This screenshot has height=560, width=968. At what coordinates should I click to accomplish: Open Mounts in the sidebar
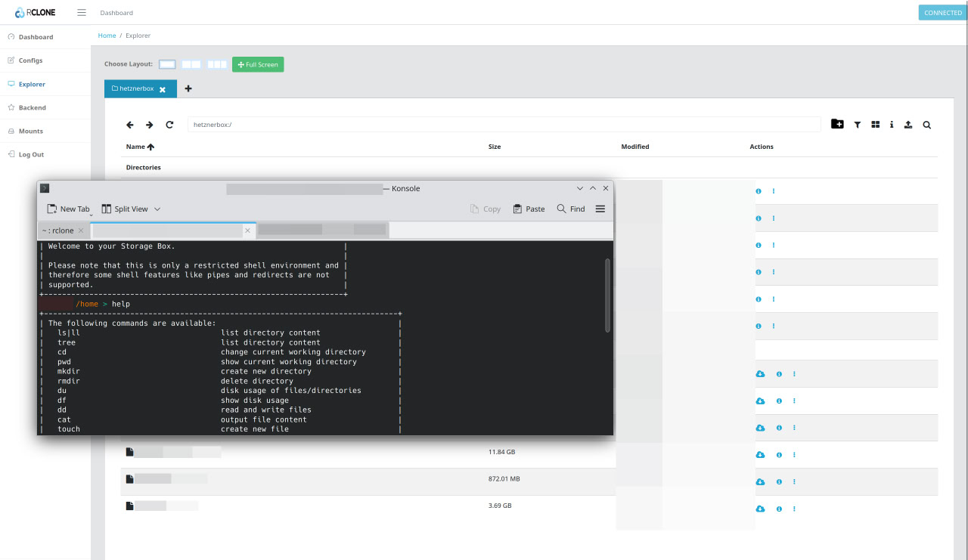[x=30, y=131]
